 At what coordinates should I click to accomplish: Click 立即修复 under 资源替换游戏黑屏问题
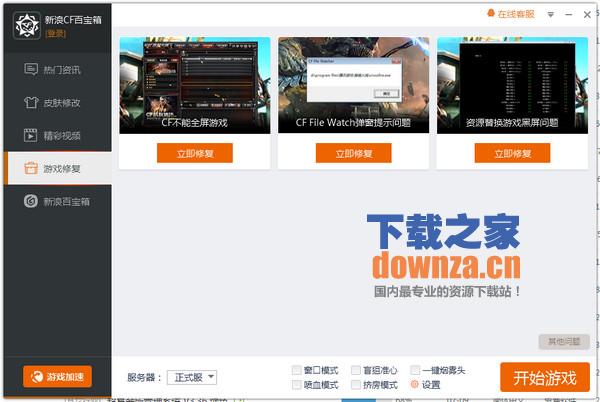click(x=512, y=153)
